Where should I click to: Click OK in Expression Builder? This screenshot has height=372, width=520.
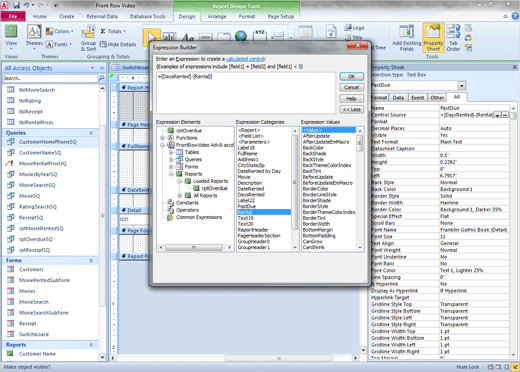[x=351, y=76]
